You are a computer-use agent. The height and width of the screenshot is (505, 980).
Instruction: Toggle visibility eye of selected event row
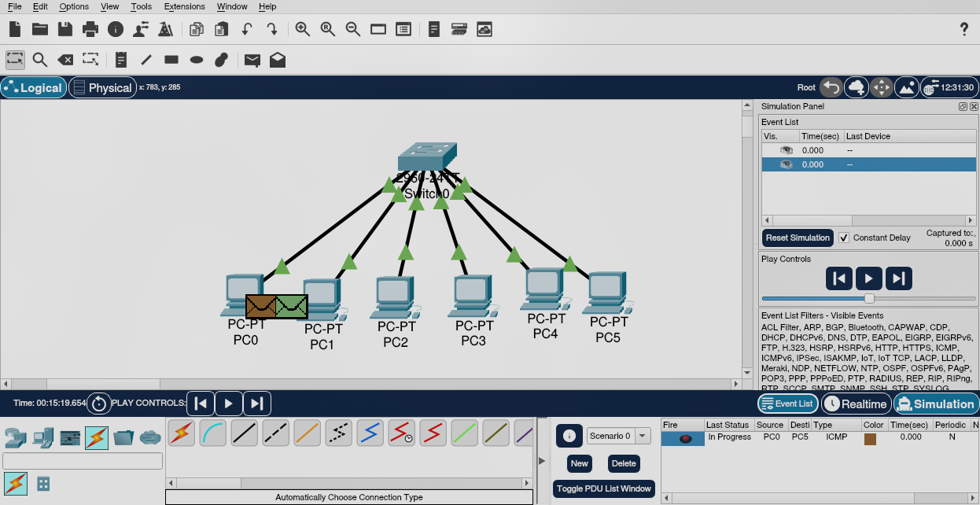[x=786, y=164]
